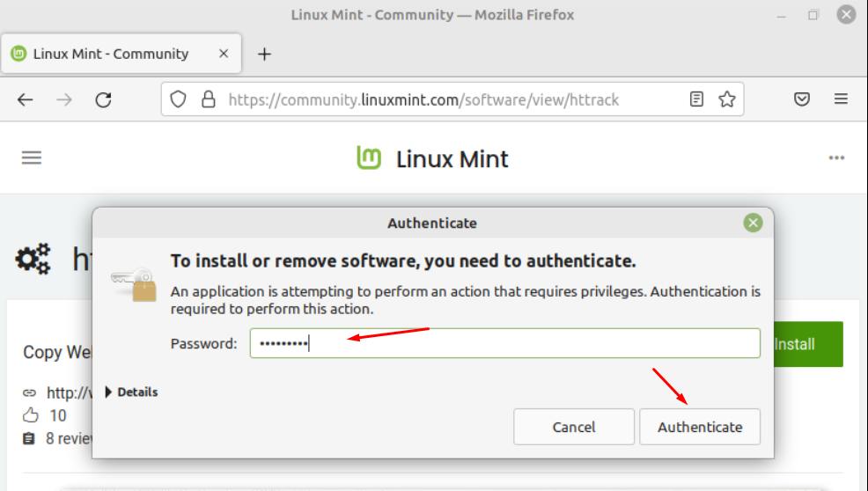Viewport: 868px width, 491px height.
Task: Click the green Install button
Action: [x=808, y=344]
